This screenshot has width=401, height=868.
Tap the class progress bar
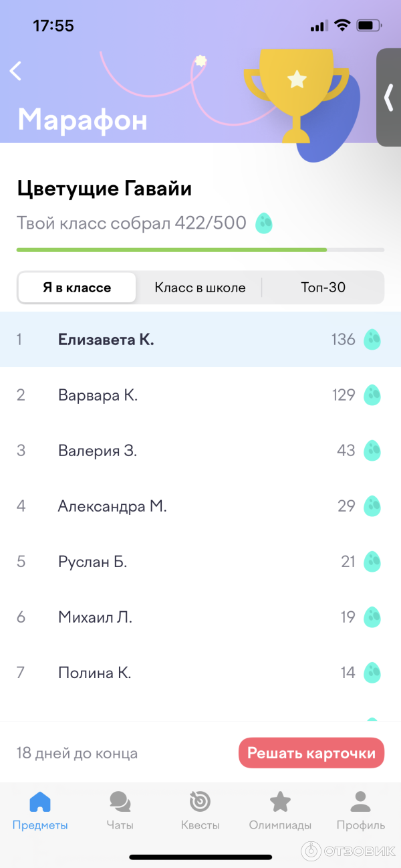(x=200, y=249)
